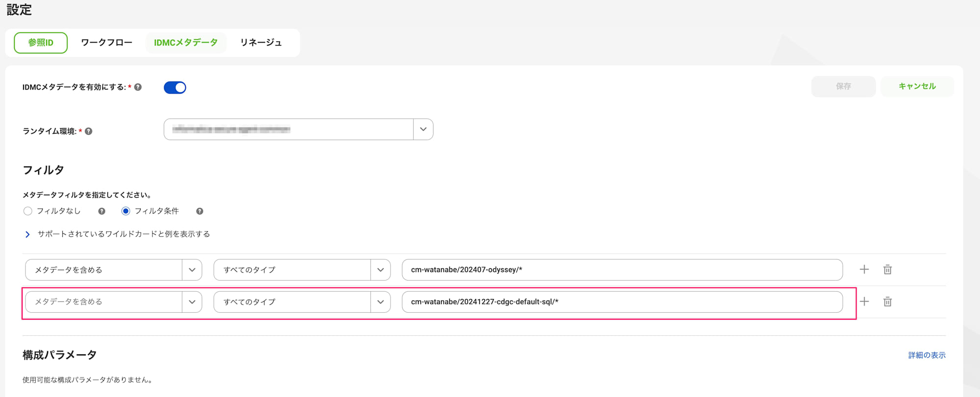Click the フィルタ section heading
The width and height of the screenshot is (980, 397).
(x=43, y=170)
